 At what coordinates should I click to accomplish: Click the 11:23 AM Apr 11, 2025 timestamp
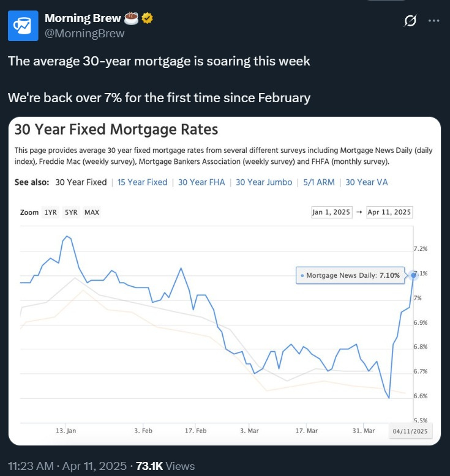point(67,466)
